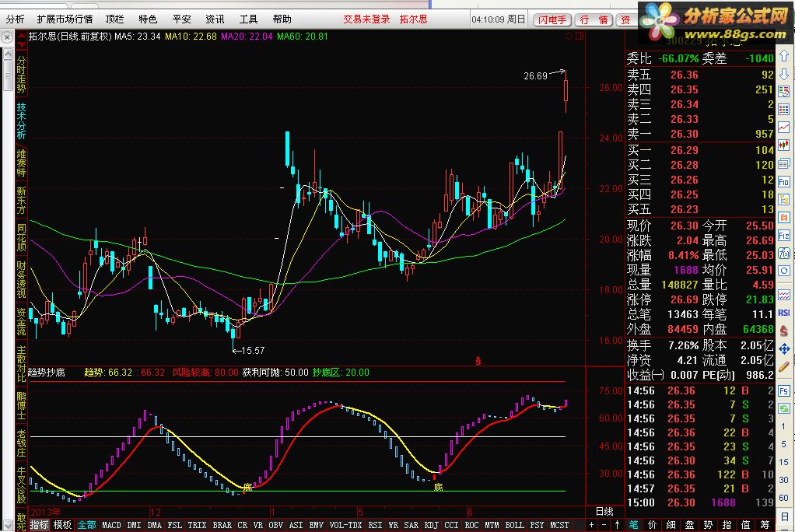Screen dimensions: 795x532
Task: Click the F10 info icon in right toolbar
Action: (784, 181)
